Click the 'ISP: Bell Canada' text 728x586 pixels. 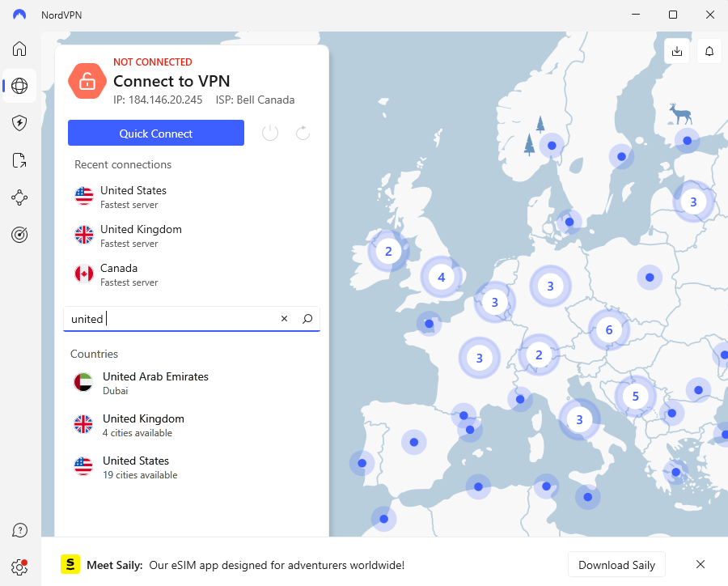pos(255,100)
